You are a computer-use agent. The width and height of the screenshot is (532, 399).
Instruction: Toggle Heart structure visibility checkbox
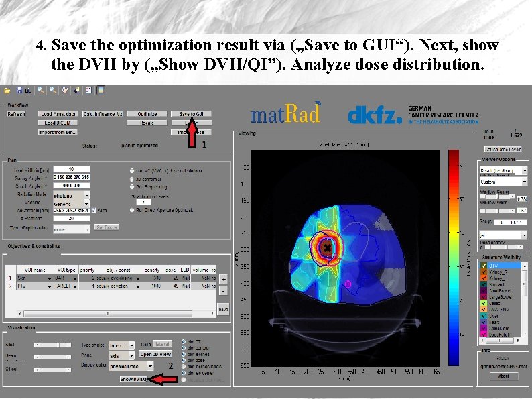pyautogui.click(x=484, y=323)
